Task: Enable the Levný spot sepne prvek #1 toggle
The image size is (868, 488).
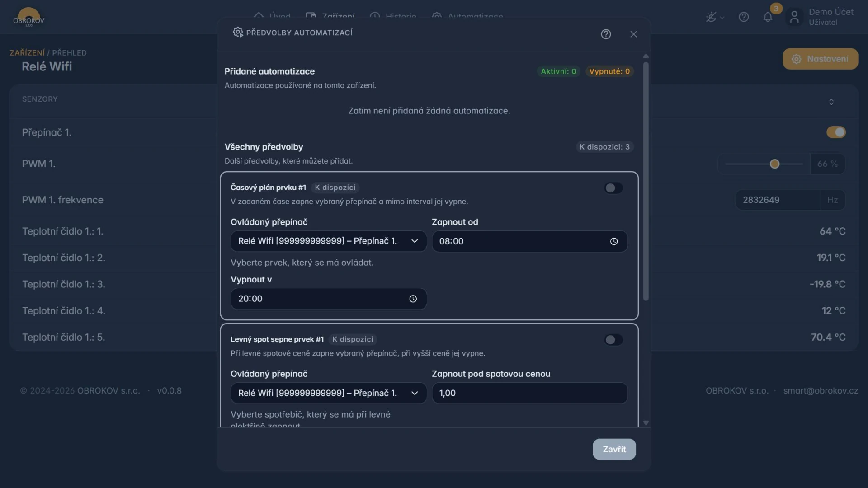Action: click(613, 340)
